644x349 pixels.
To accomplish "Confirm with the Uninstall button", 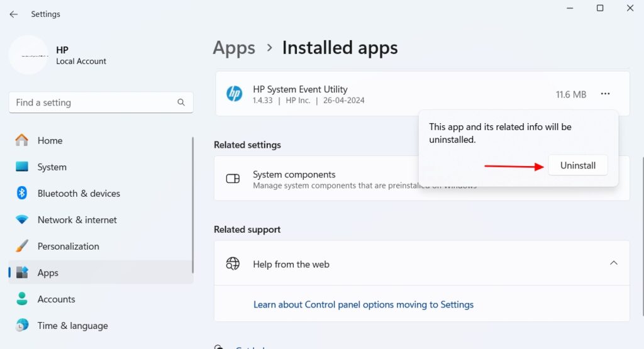I will pos(578,165).
